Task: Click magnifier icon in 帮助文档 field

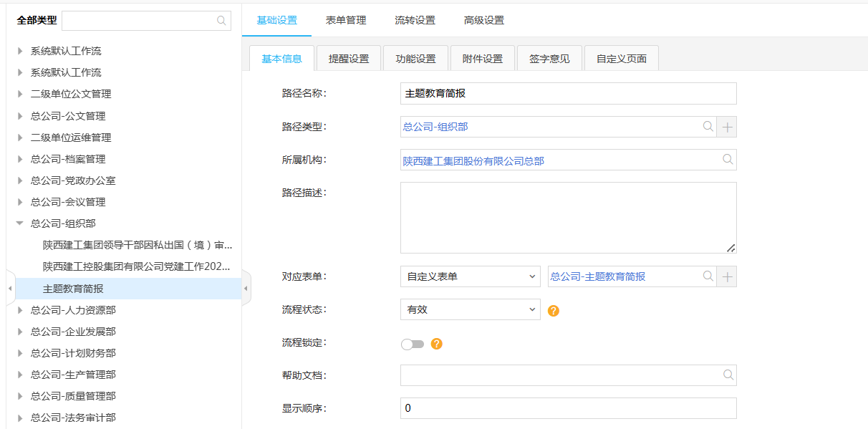Action: (728, 375)
